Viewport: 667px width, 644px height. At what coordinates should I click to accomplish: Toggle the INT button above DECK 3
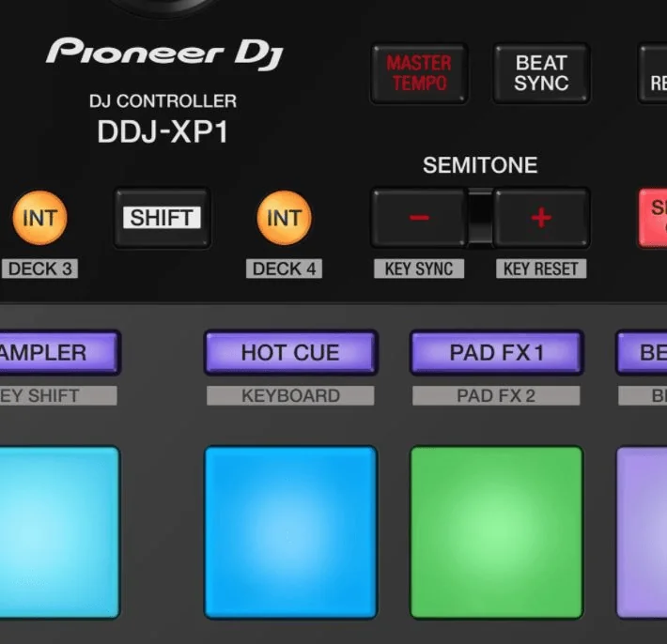coord(39,218)
